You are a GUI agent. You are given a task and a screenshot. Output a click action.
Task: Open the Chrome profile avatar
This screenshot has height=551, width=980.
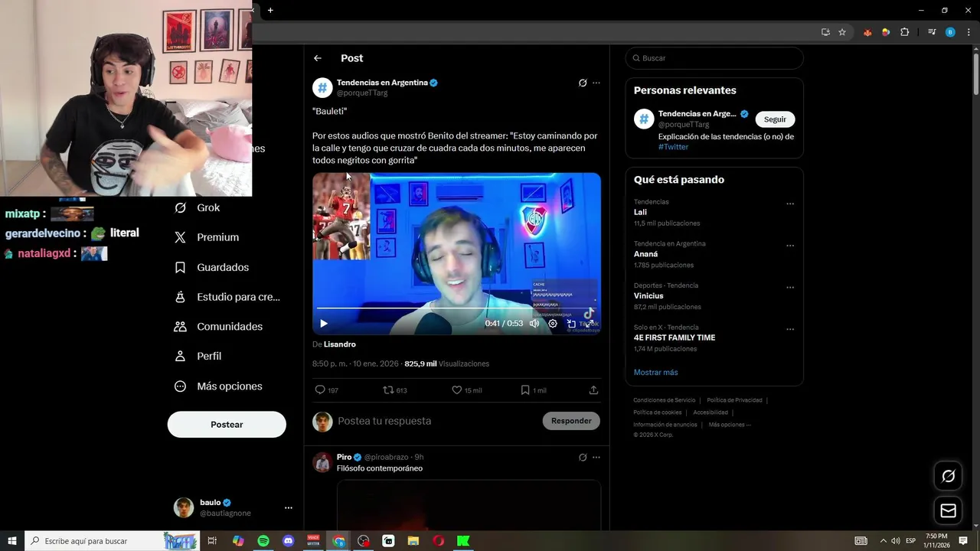[x=950, y=32]
